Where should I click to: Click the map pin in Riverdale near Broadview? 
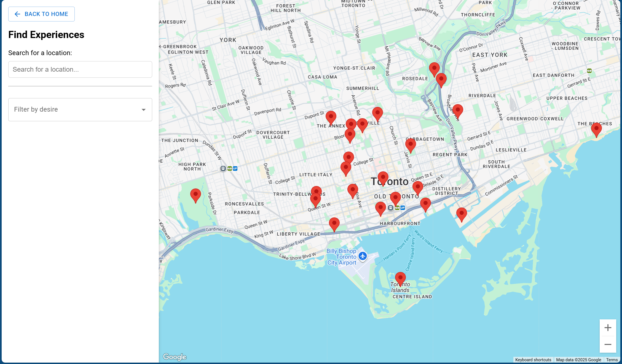pyautogui.click(x=457, y=111)
